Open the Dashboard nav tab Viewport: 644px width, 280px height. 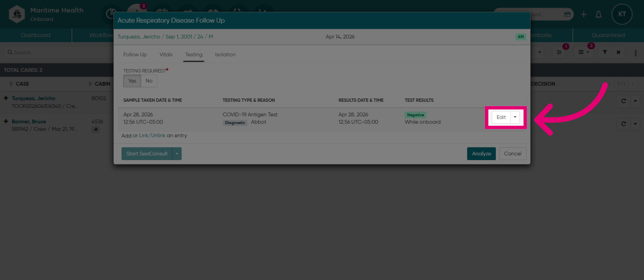pyautogui.click(x=36, y=35)
